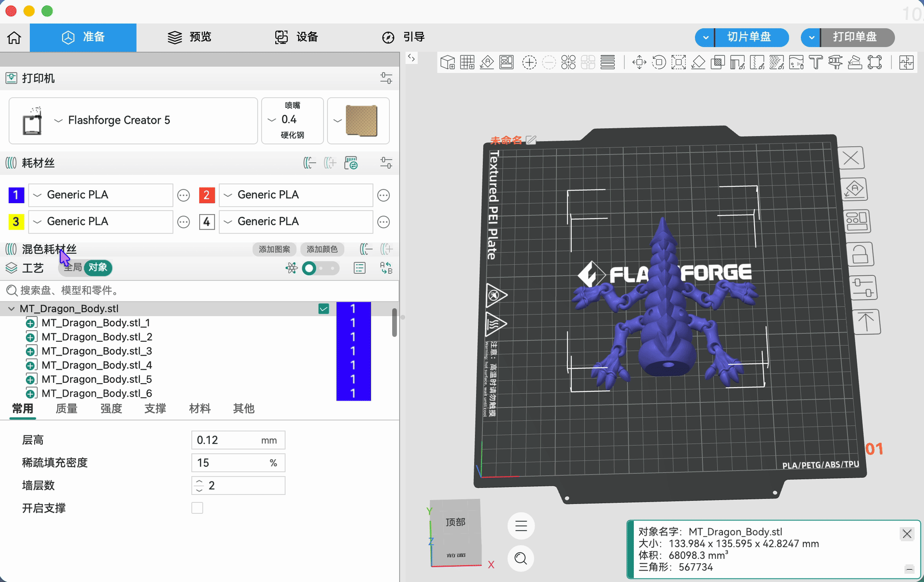Image resolution: width=924 pixels, height=582 pixels.
Task: Open the bed plate type dropdown
Action: click(359, 120)
